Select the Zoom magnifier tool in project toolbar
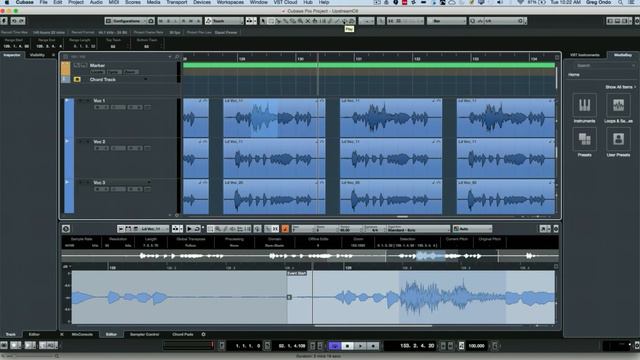 300,21
